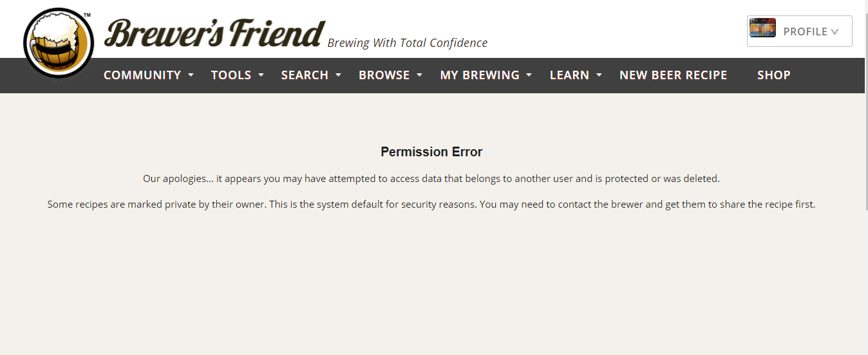Open the TOOLS menu

click(231, 75)
